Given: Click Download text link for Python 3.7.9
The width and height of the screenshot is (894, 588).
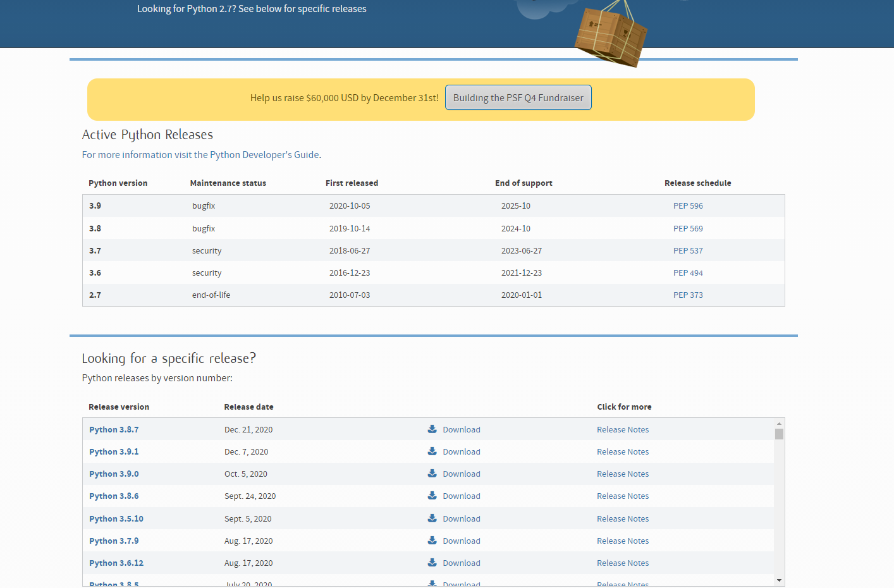Looking at the screenshot, I should coord(462,541).
